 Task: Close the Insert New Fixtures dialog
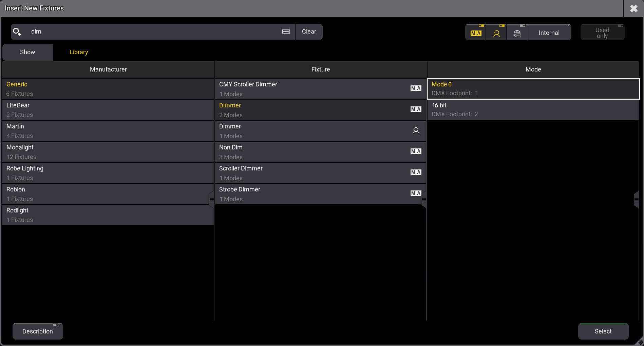[x=633, y=8]
